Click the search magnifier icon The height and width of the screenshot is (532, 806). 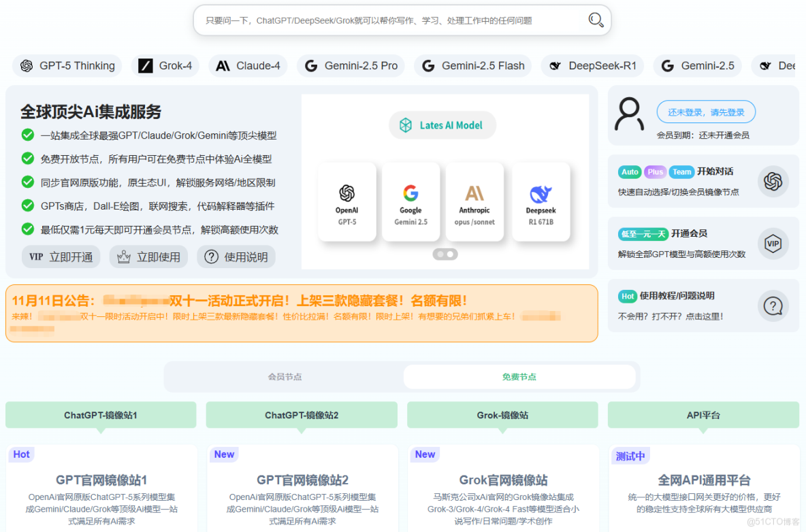(596, 20)
